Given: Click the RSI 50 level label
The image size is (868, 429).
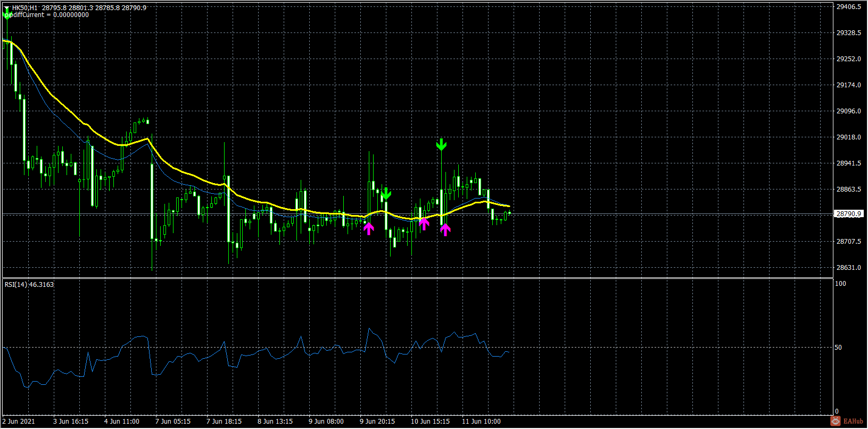Looking at the screenshot, I should click(x=838, y=348).
